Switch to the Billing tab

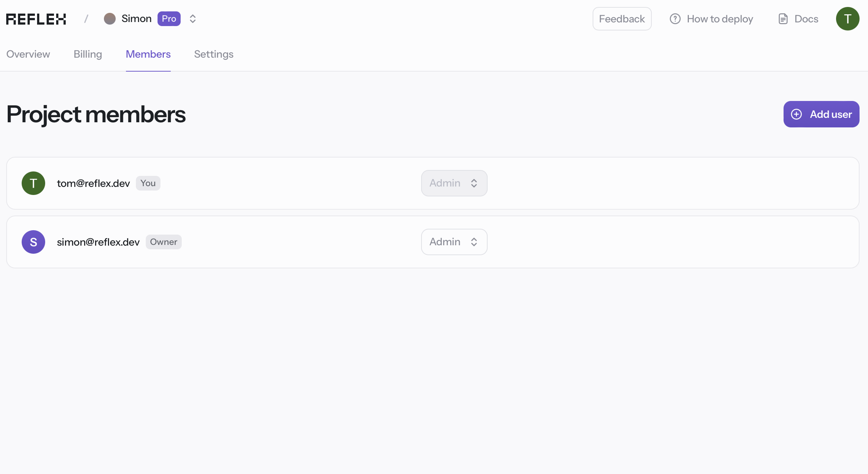pyautogui.click(x=87, y=54)
